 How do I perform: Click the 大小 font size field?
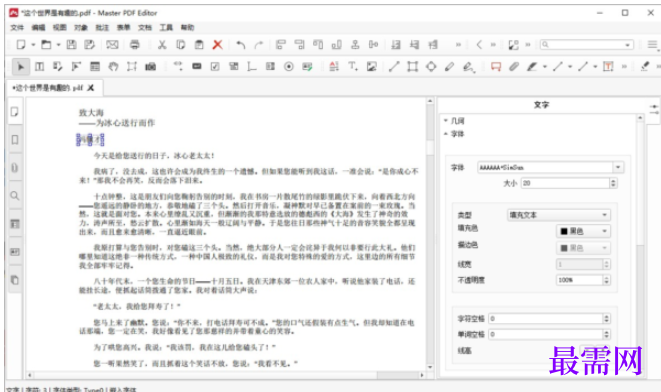[x=565, y=183]
